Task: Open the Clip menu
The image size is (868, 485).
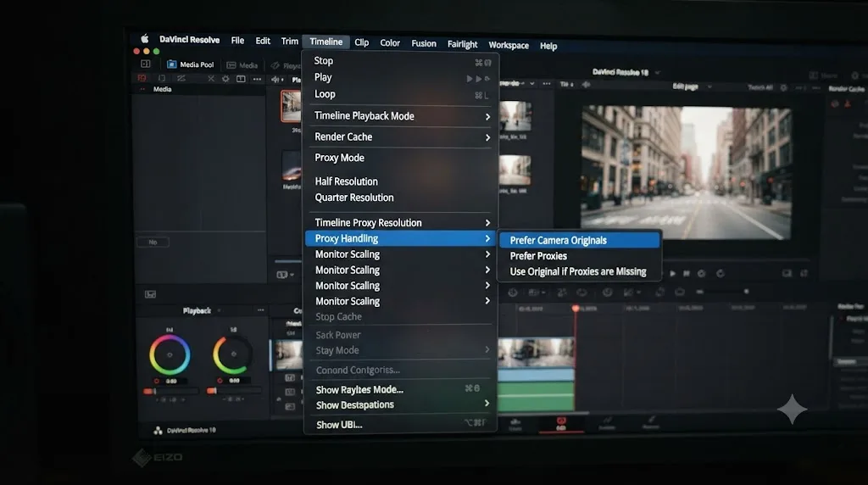Action: (x=361, y=42)
